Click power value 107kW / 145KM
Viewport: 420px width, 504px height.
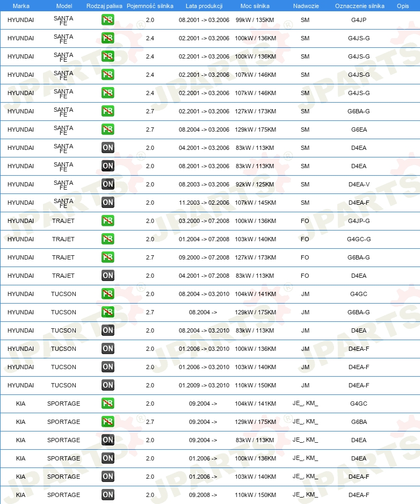(x=256, y=203)
